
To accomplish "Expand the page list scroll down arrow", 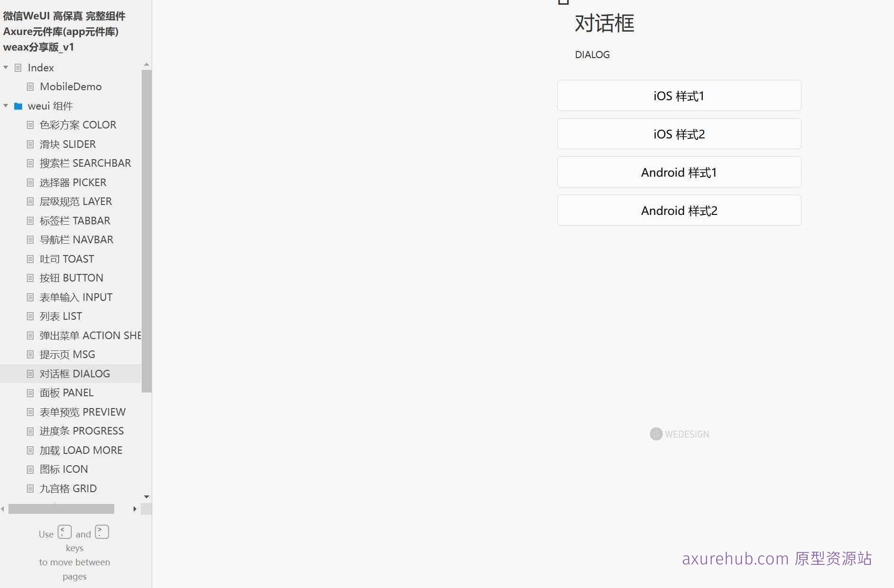I will [146, 497].
